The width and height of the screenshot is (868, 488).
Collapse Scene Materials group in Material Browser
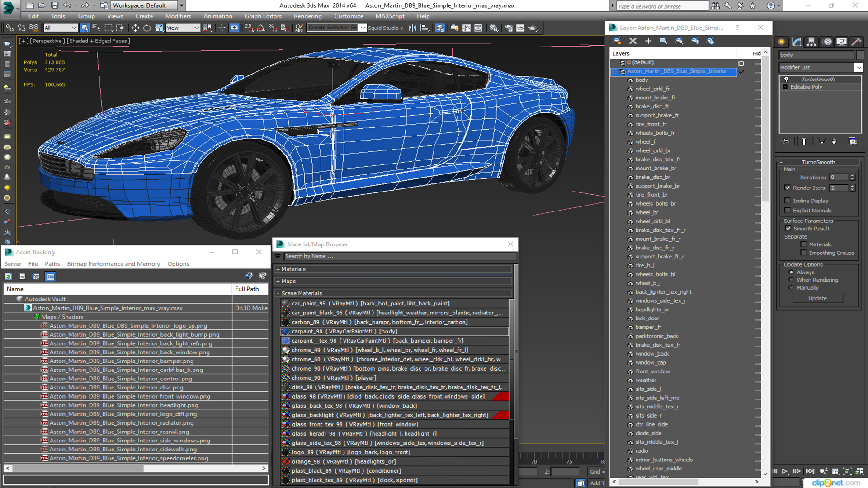click(x=278, y=294)
